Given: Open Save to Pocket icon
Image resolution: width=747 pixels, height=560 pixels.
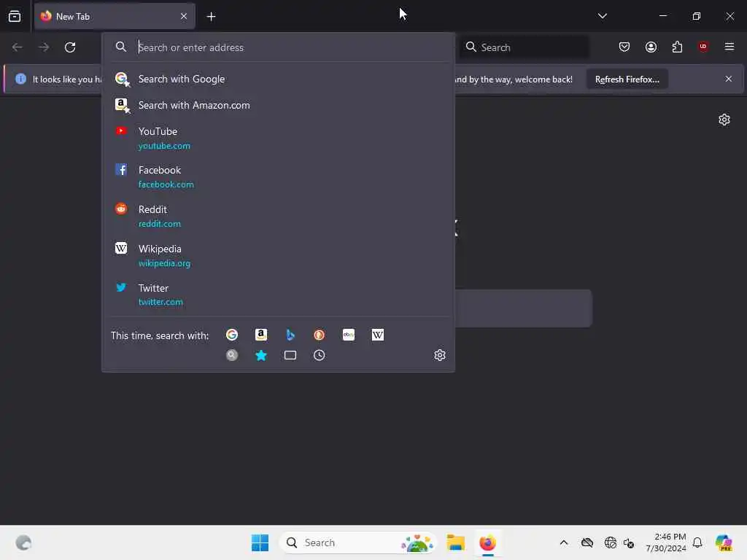Looking at the screenshot, I should pyautogui.click(x=624, y=47).
